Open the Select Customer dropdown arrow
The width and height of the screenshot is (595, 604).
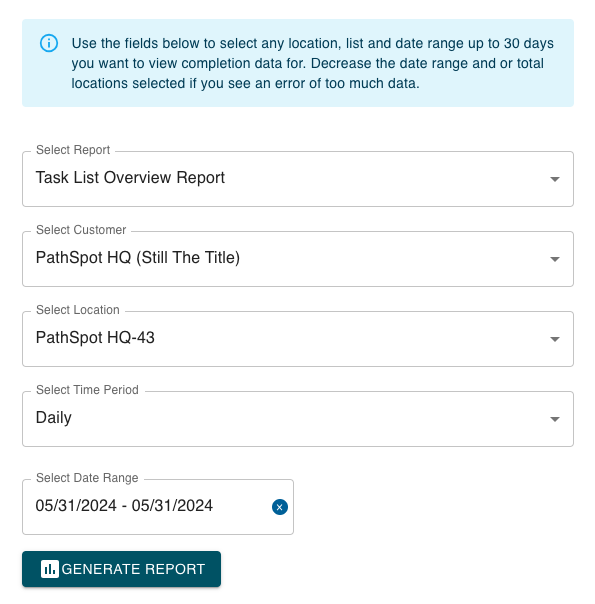(555, 259)
